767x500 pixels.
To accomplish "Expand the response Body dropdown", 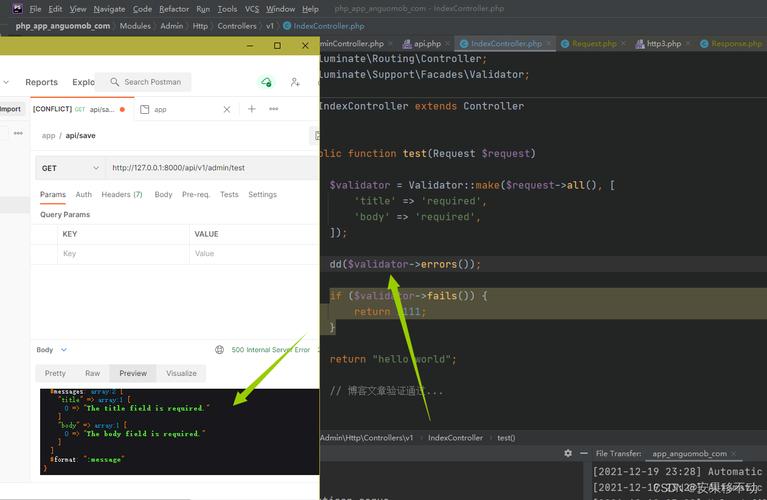I will click(x=51, y=350).
